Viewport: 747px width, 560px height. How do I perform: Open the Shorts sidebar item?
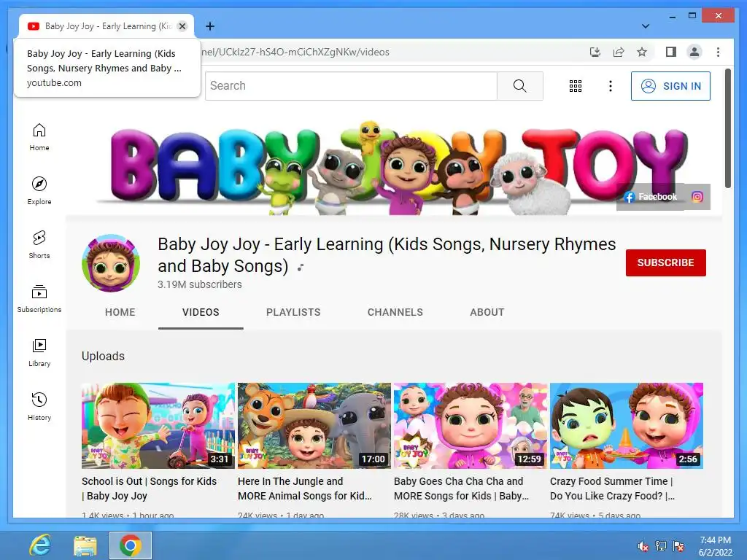click(x=39, y=245)
